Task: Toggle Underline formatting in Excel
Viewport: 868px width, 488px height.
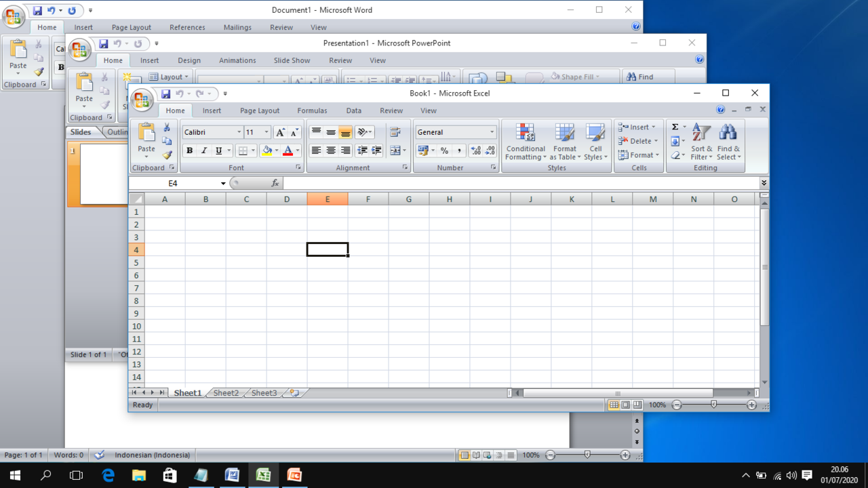Action: (218, 150)
